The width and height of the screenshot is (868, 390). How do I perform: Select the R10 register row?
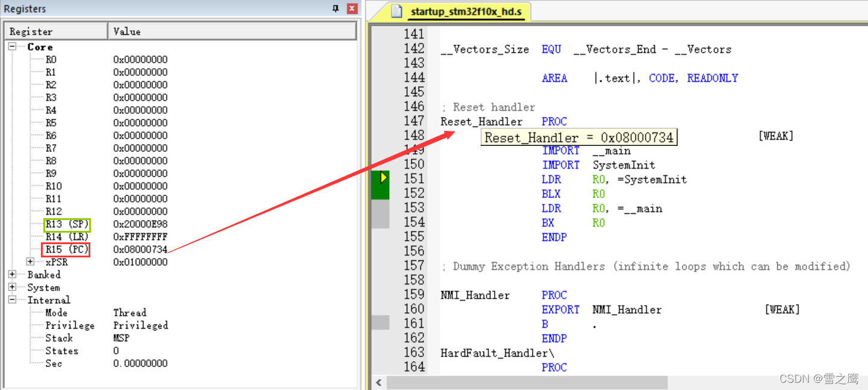pos(181,186)
